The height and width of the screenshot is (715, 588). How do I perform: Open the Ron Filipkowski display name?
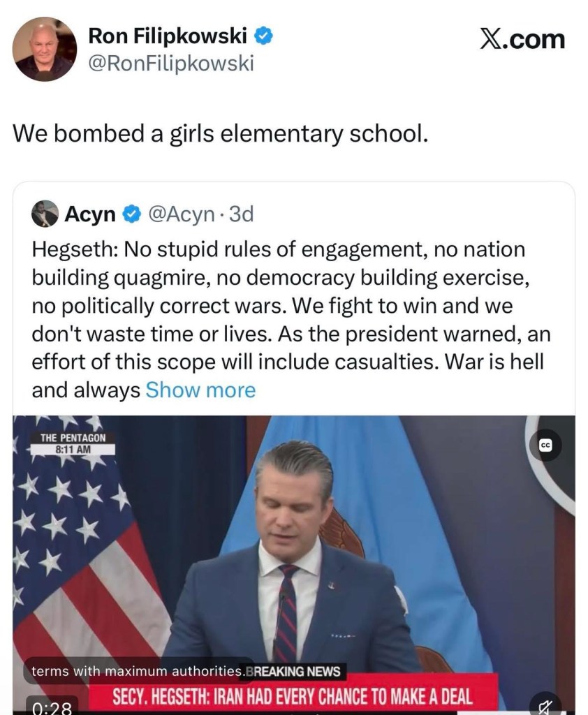(x=168, y=36)
